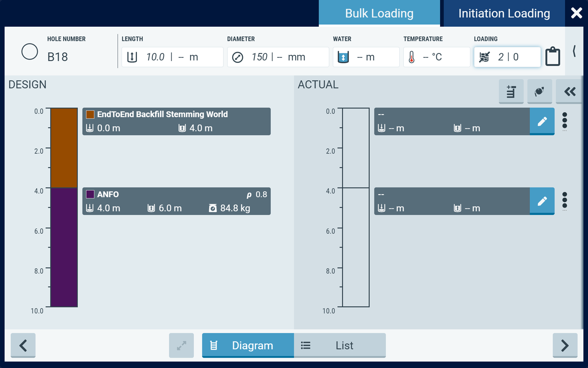Viewport: 588px width, 368px height.
Task: Edit the second actual deck
Action: [x=542, y=201]
